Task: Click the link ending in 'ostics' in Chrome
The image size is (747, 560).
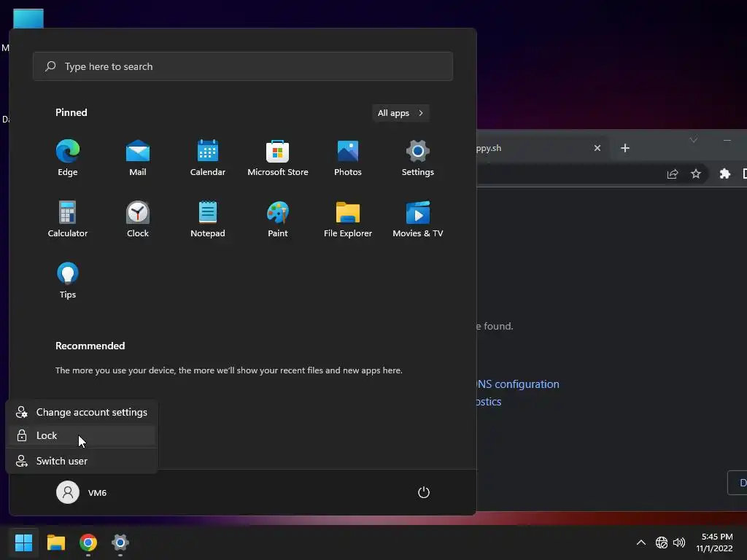Action: (489, 402)
